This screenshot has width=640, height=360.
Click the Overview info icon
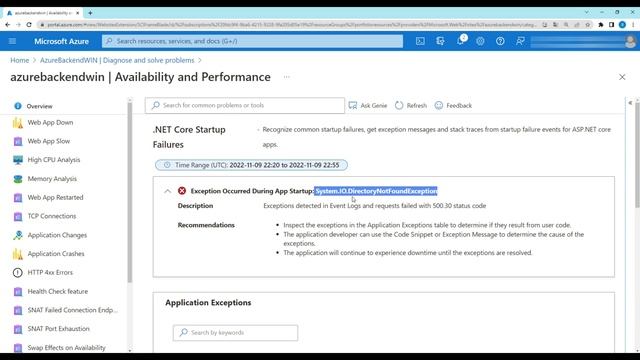[x=18, y=106]
